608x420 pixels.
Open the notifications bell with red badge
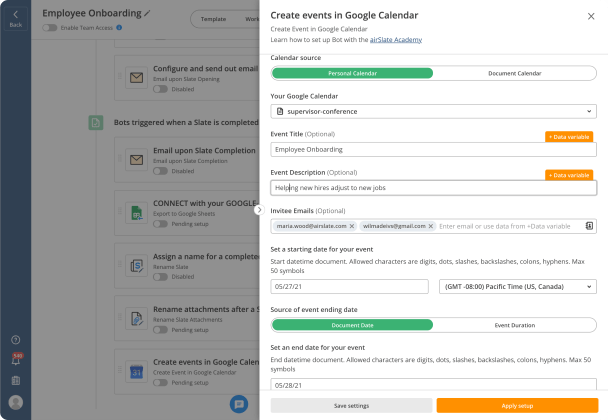tap(16, 360)
